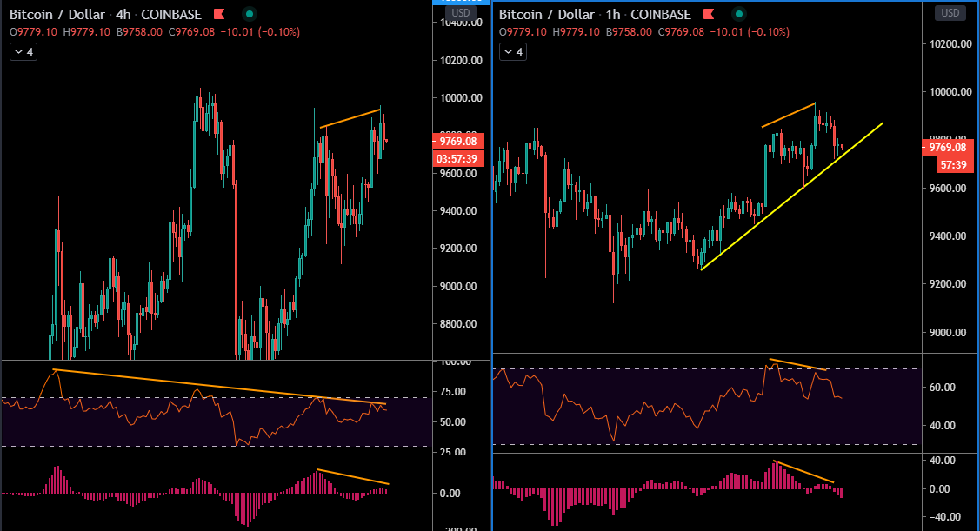Click the green market status dot on the 4h chart
The width and height of the screenshot is (980, 531).
click(x=250, y=14)
